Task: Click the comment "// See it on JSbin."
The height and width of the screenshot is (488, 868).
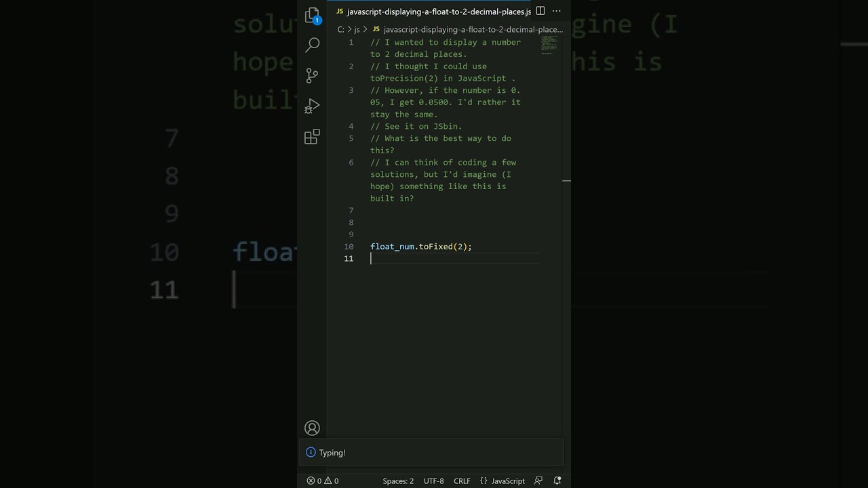Action: click(416, 126)
